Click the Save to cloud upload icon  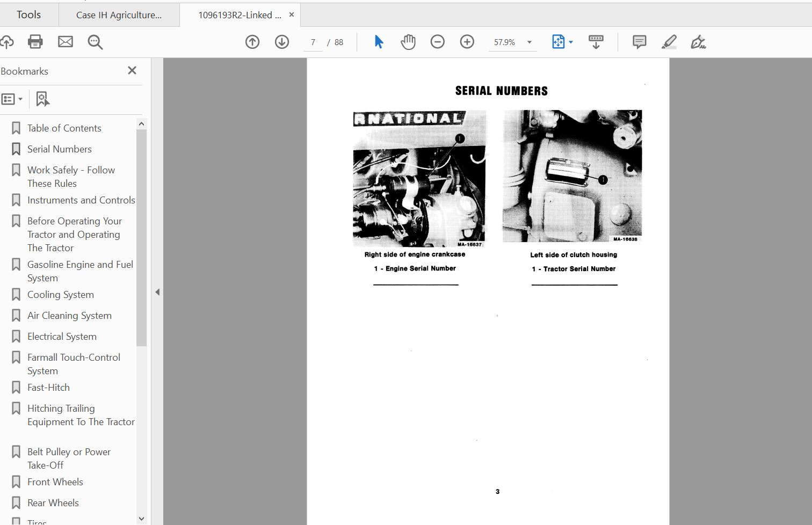click(6, 42)
